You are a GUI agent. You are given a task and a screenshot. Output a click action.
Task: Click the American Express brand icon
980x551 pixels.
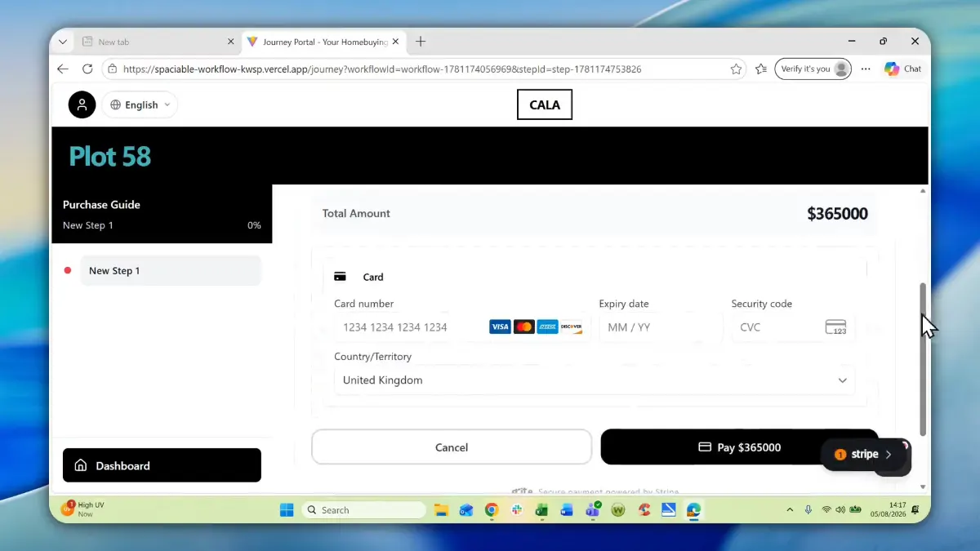point(547,327)
